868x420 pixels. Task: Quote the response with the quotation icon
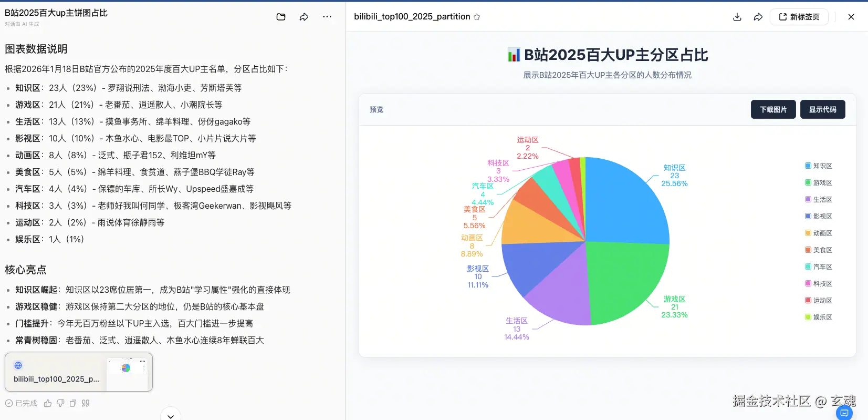[86, 403]
